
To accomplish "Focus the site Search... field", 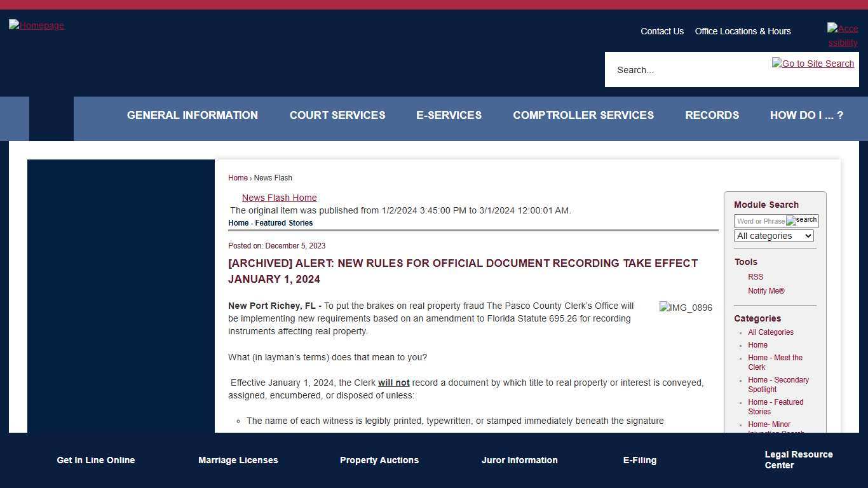I will point(689,70).
